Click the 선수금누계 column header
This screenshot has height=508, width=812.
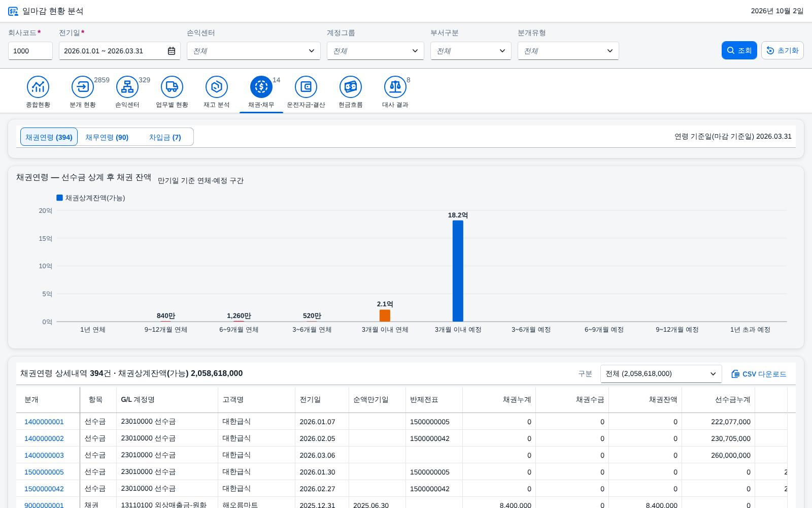coord(718,400)
